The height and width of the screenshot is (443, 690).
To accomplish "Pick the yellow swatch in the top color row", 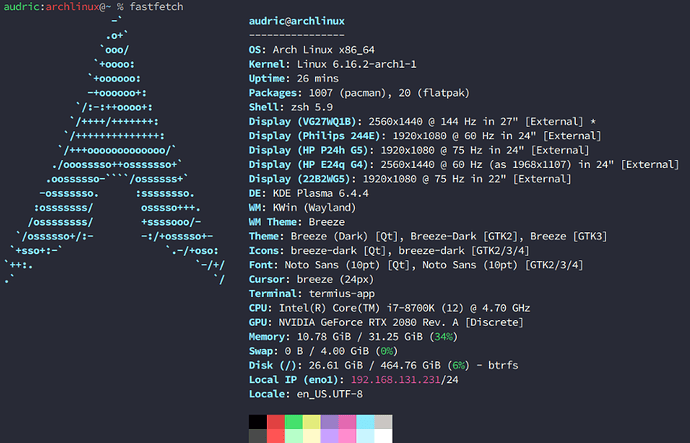I will pyautogui.click(x=312, y=422).
